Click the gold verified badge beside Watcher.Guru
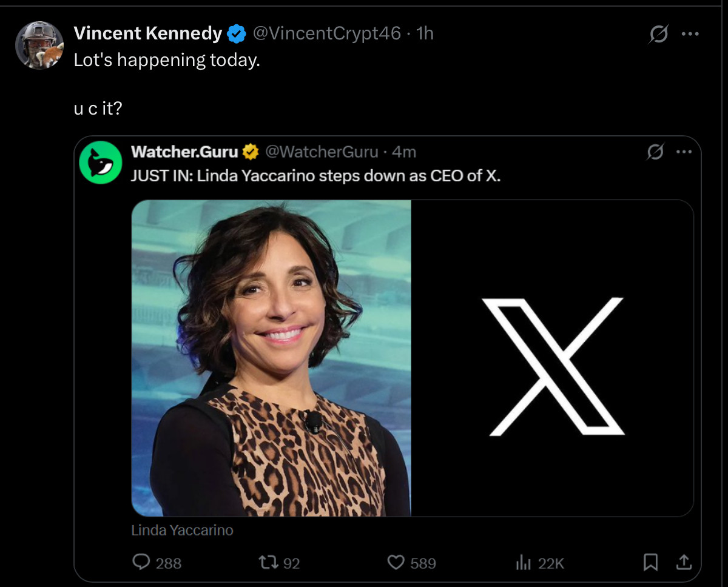This screenshot has height=587, width=728. (251, 152)
